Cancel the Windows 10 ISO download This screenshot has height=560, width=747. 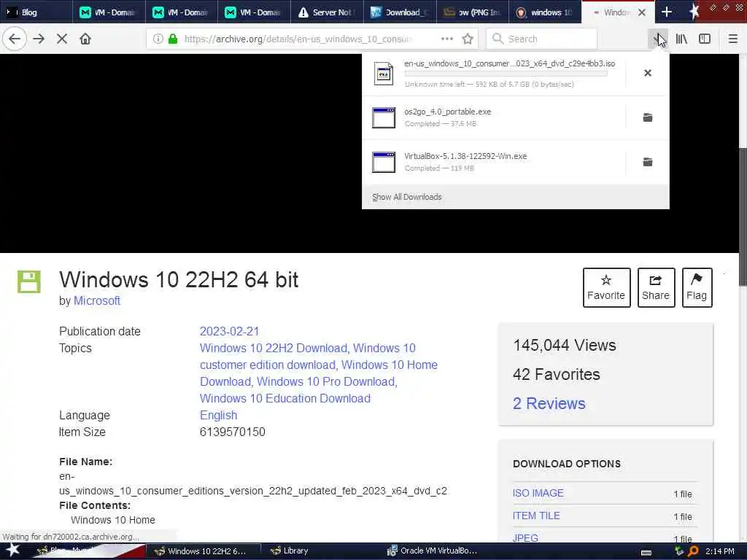click(648, 73)
